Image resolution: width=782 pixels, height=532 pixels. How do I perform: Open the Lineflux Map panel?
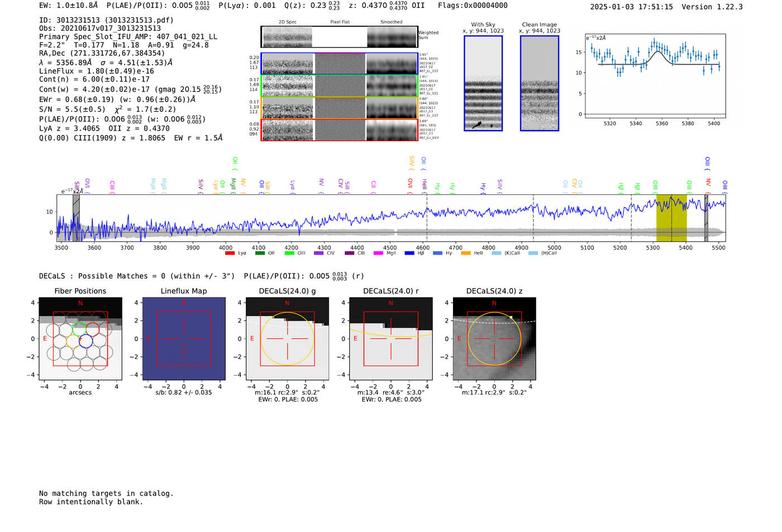[184, 338]
